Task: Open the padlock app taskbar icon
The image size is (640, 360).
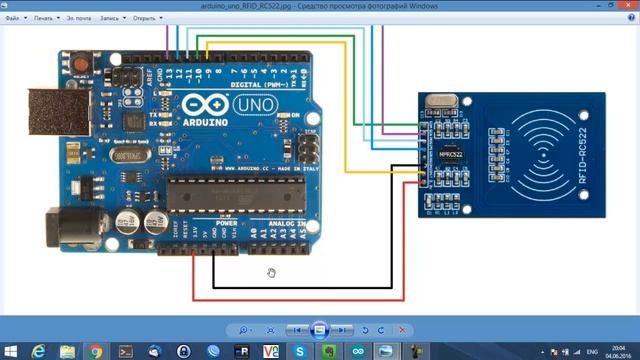Action: point(184,351)
